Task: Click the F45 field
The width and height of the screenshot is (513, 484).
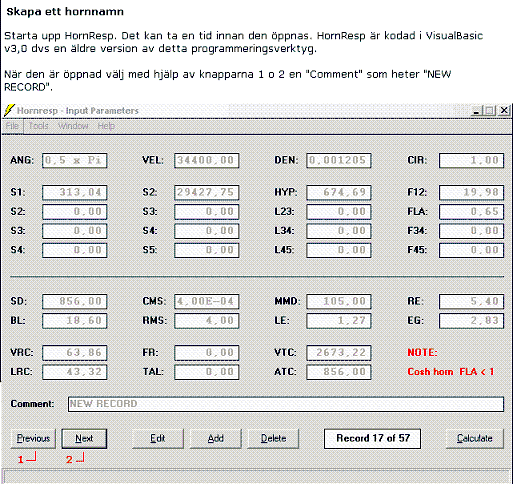Action: click(x=471, y=250)
